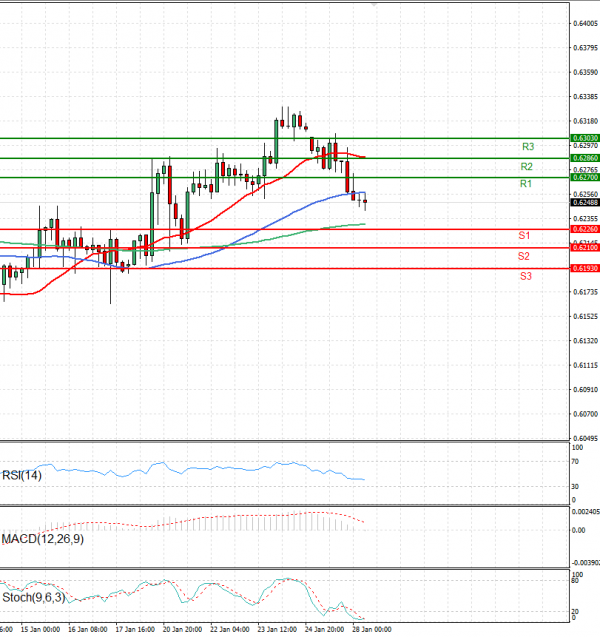Screen dimensions: 600x637
Task: Click the 0.60495 price axis label
Action: 585,438
